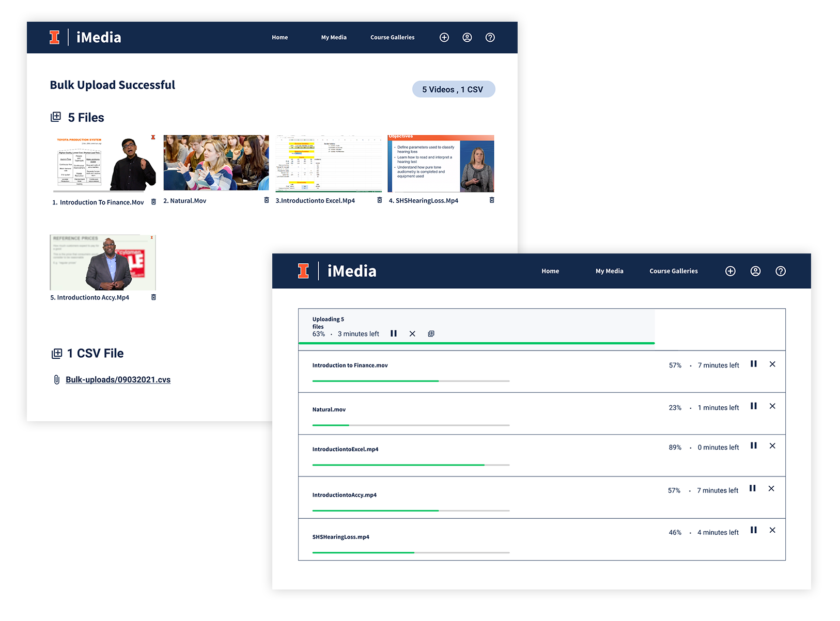Click the iMedia title in the front window

[x=352, y=271]
